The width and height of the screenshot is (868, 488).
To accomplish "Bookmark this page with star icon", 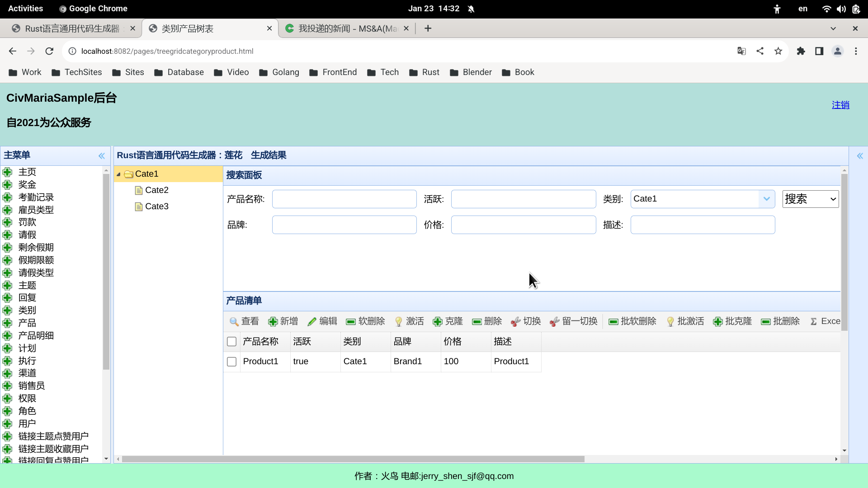I will pos(778,51).
